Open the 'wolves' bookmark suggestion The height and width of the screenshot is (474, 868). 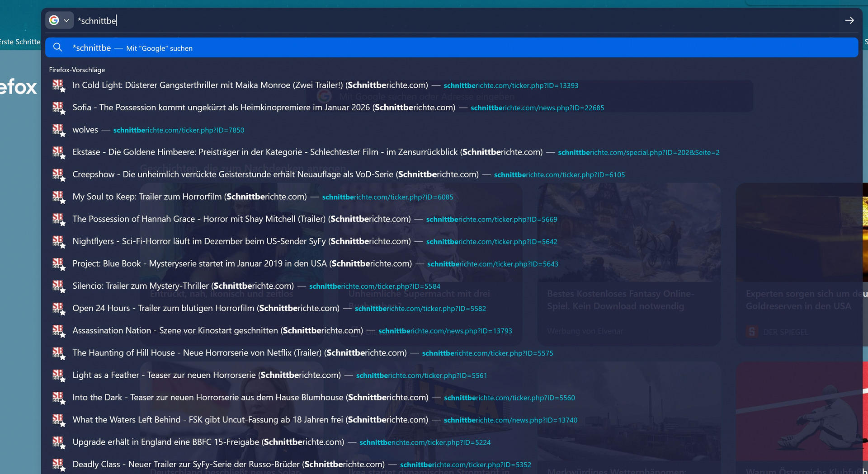click(452, 130)
